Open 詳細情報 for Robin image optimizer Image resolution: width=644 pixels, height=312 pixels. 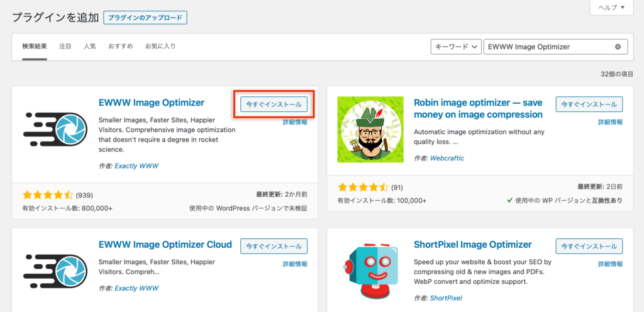[x=610, y=122]
